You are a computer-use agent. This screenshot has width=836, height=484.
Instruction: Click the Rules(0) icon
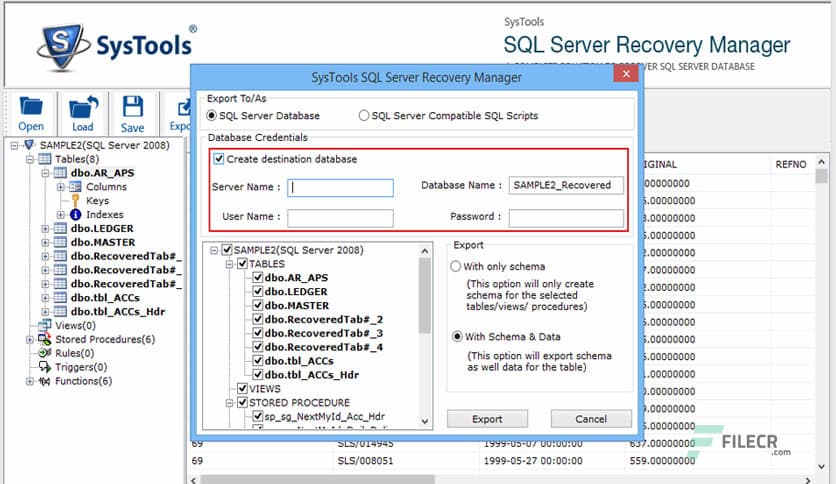(45, 353)
